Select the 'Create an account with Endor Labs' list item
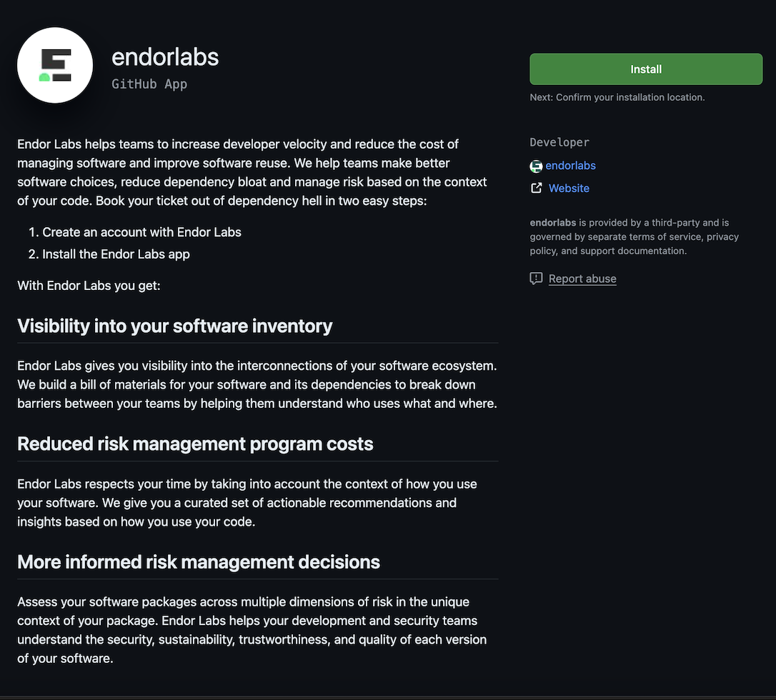The image size is (776, 700). tap(142, 231)
